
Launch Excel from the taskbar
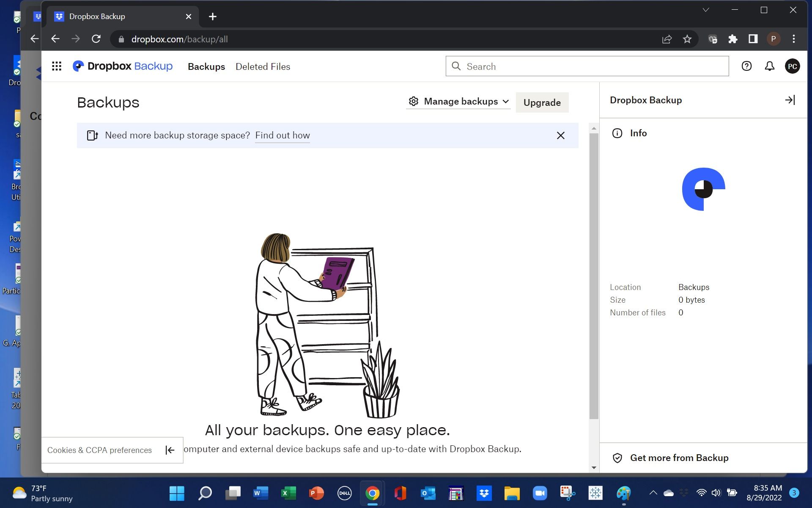click(x=288, y=493)
